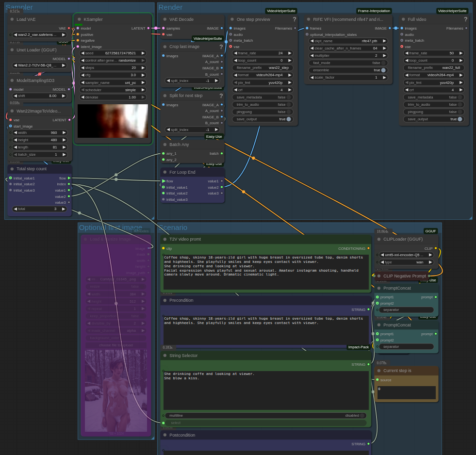Open help for Split for next step node
The height and width of the screenshot is (455, 476).
click(x=221, y=96)
